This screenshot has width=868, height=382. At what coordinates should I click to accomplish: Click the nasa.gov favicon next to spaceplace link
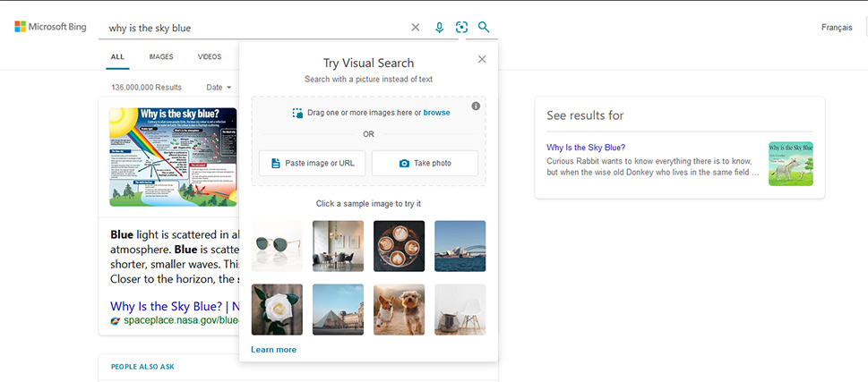[115, 321]
